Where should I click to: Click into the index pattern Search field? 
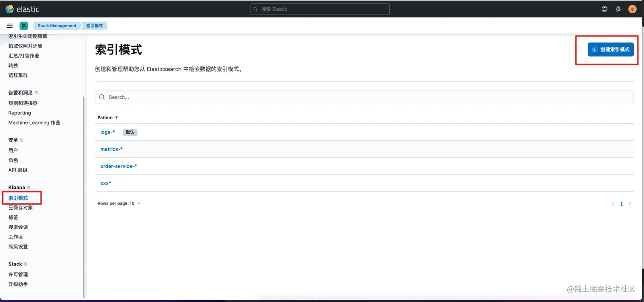coord(364,97)
